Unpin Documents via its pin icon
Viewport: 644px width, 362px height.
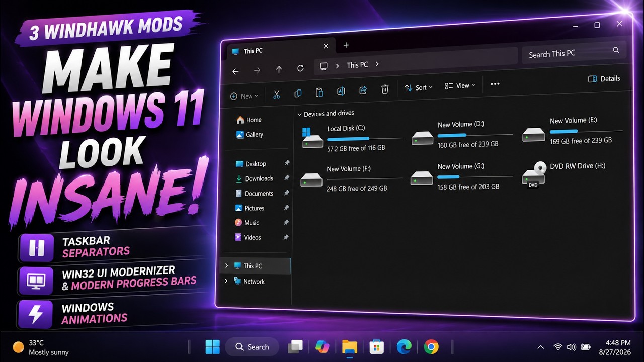point(287,193)
